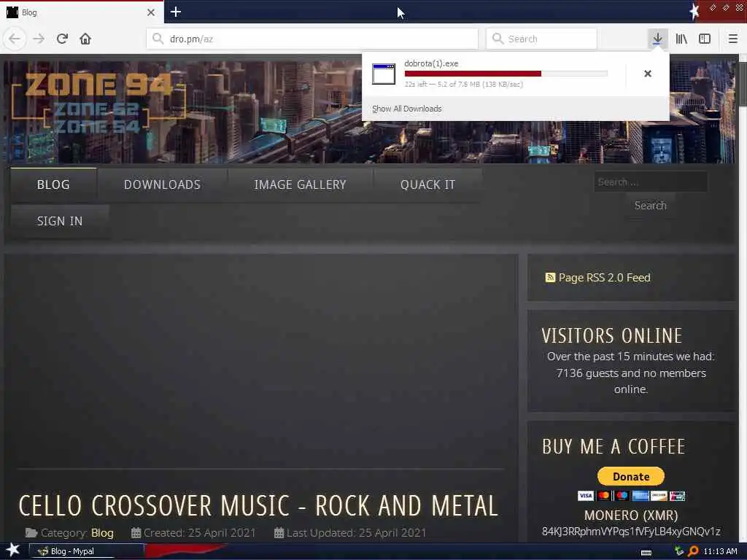Screen dimensions: 747x560
Task: Select the Blog browser tab
Action: click(x=82, y=12)
